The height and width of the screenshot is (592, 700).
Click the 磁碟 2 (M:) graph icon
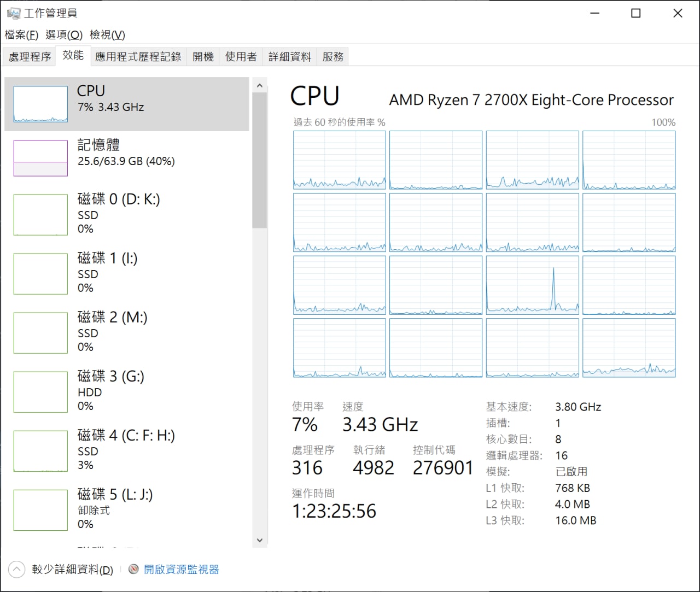point(40,333)
